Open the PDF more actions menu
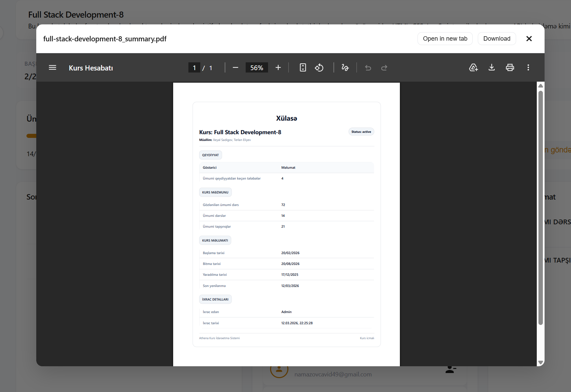This screenshot has width=571, height=392. [528, 68]
